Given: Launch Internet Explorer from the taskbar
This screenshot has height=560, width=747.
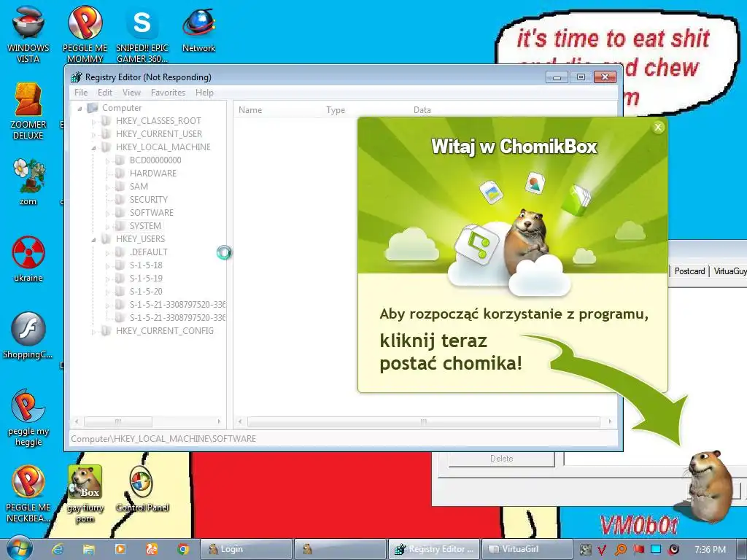Looking at the screenshot, I should click(58, 549).
